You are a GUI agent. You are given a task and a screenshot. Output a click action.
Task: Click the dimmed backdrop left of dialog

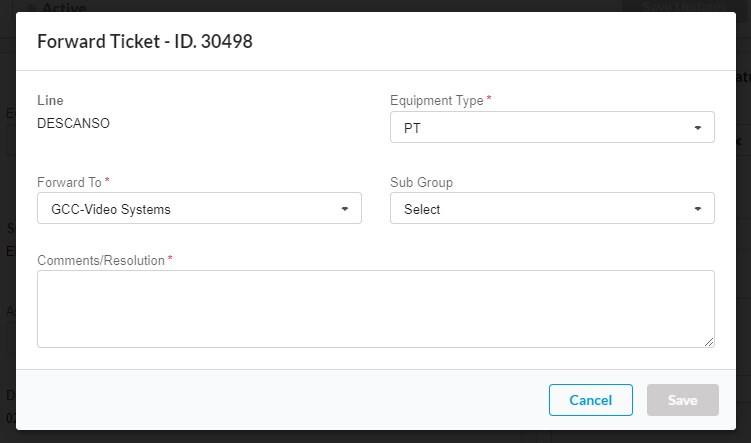point(7,250)
